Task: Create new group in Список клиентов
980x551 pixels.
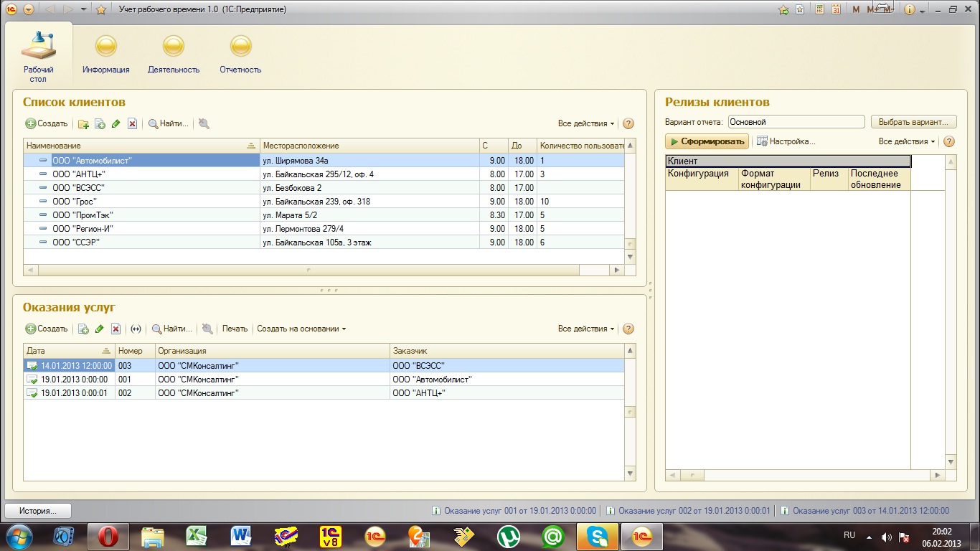Action: click(x=83, y=123)
